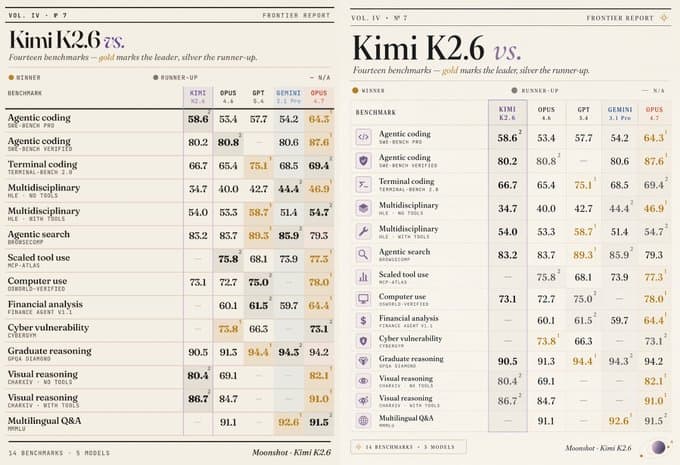Click the gray Runner-up dot in the left panel legend

[156, 78]
